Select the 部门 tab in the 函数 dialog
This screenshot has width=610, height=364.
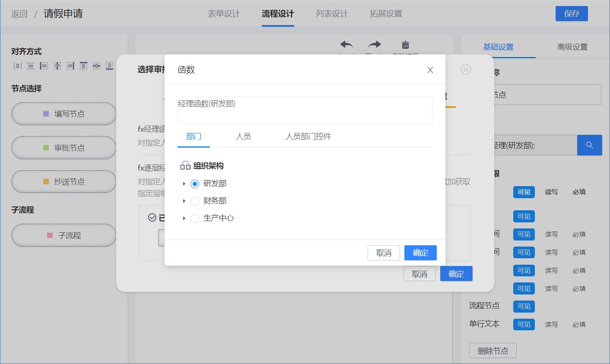pos(194,136)
